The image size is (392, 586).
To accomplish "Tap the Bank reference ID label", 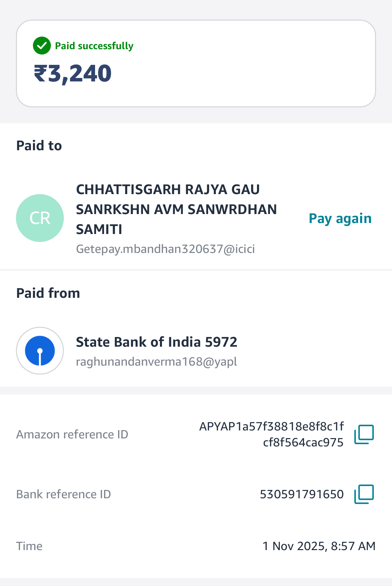I will pyautogui.click(x=64, y=494).
